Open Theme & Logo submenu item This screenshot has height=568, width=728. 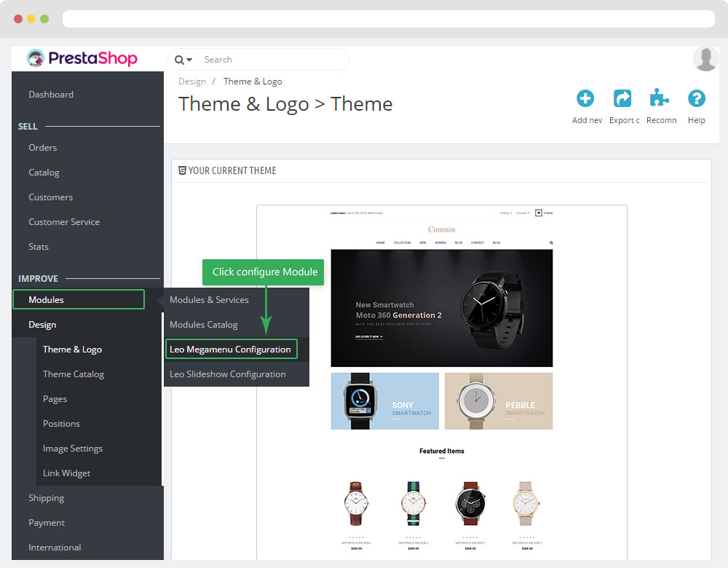(72, 350)
